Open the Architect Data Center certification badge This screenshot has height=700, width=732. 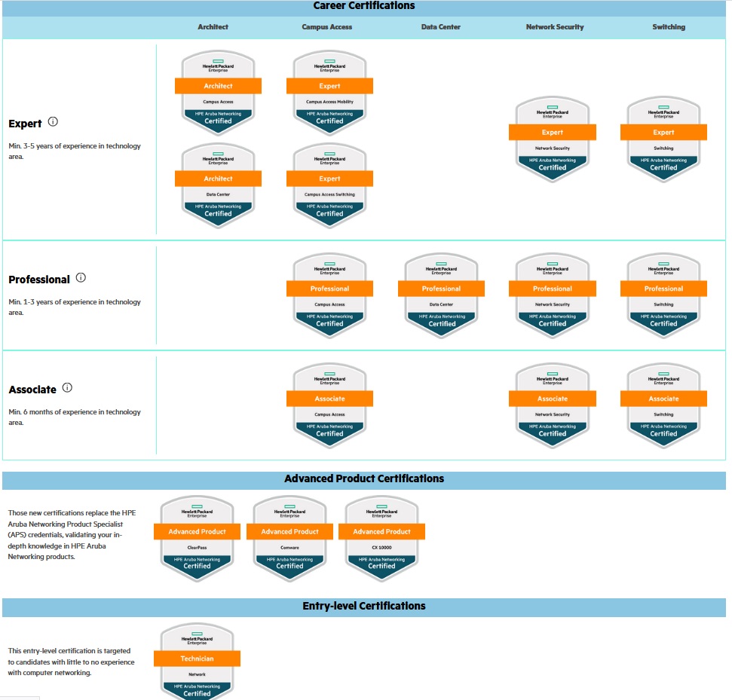coord(218,185)
